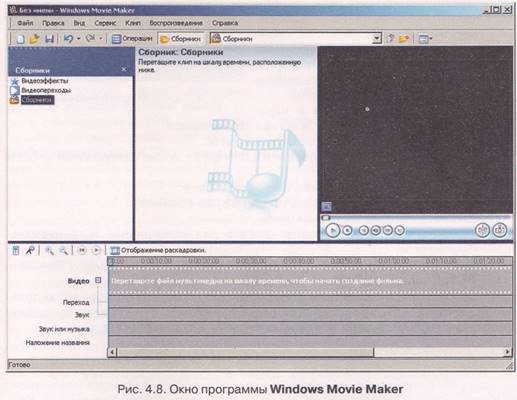Redo the last undone action
This screenshot has height=400, width=517.
coord(90,38)
